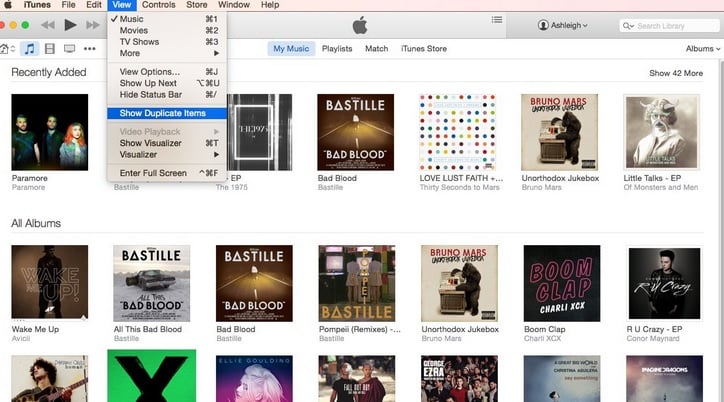Skip back to previous track
The height and width of the screenshot is (402, 724).
point(48,25)
